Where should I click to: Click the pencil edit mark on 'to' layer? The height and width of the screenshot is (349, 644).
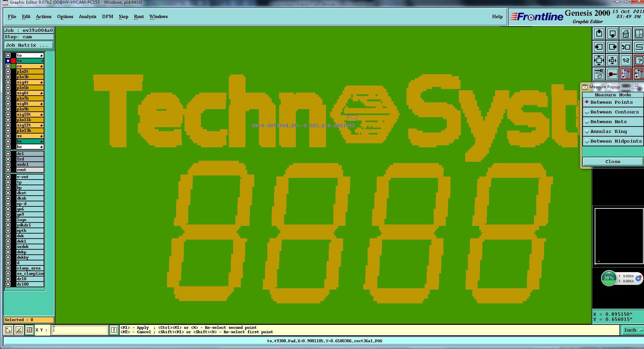(x=42, y=56)
